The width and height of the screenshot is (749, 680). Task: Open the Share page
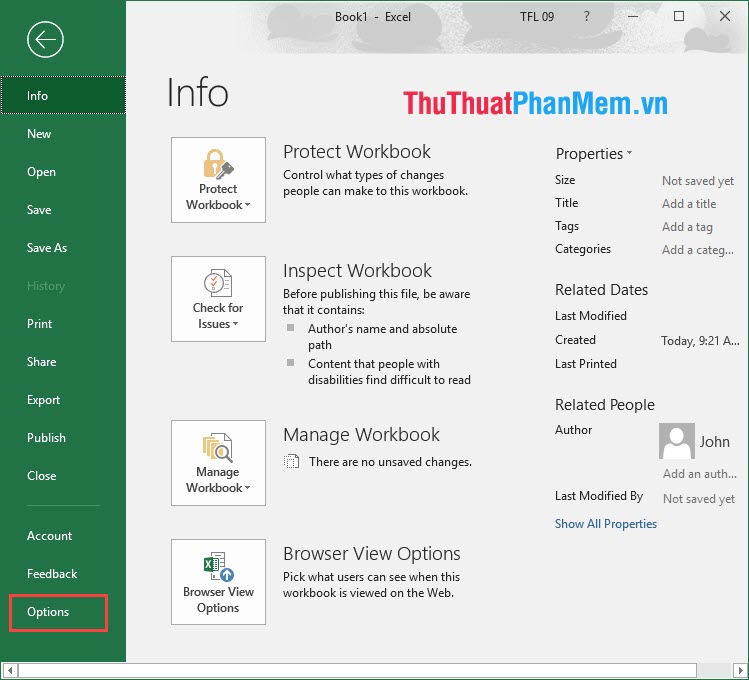click(63, 362)
